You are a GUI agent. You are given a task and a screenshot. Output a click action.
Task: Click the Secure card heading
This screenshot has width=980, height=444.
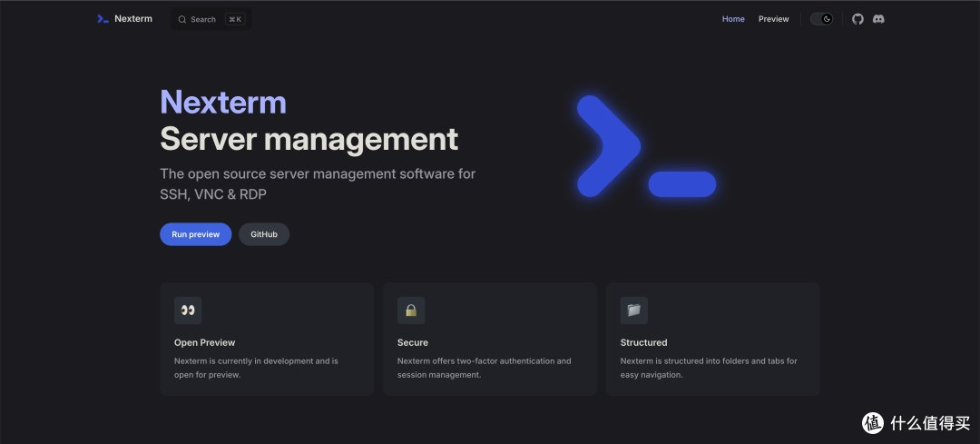(x=413, y=342)
